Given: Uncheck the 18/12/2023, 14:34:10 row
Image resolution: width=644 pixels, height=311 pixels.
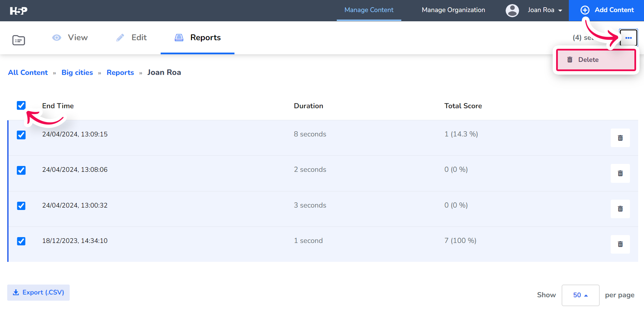Looking at the screenshot, I should [21, 241].
